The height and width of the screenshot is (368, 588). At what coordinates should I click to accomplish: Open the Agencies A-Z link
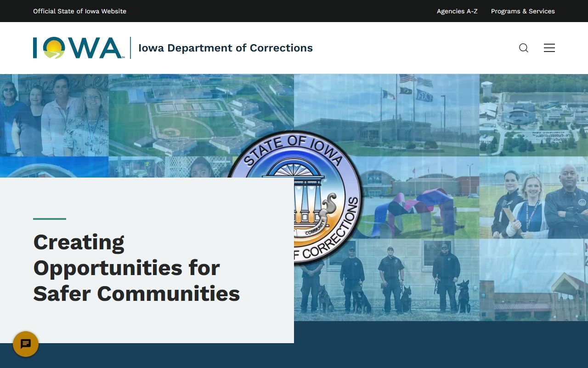click(457, 11)
